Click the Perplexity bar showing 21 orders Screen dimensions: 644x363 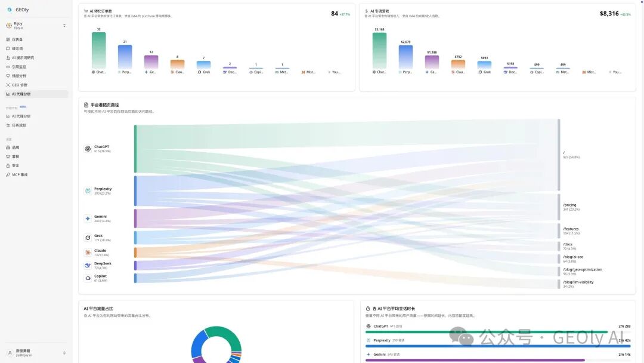click(125, 57)
